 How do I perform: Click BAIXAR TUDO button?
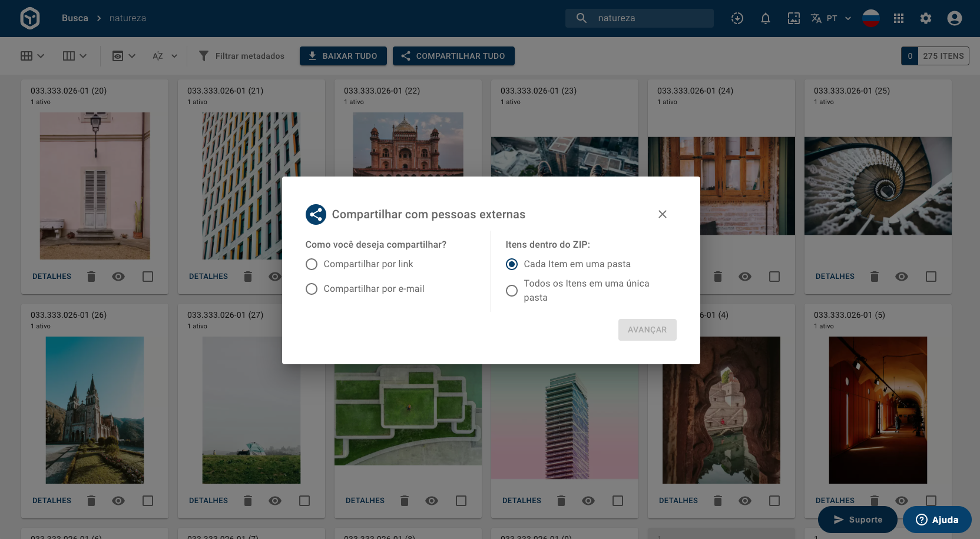pos(343,56)
